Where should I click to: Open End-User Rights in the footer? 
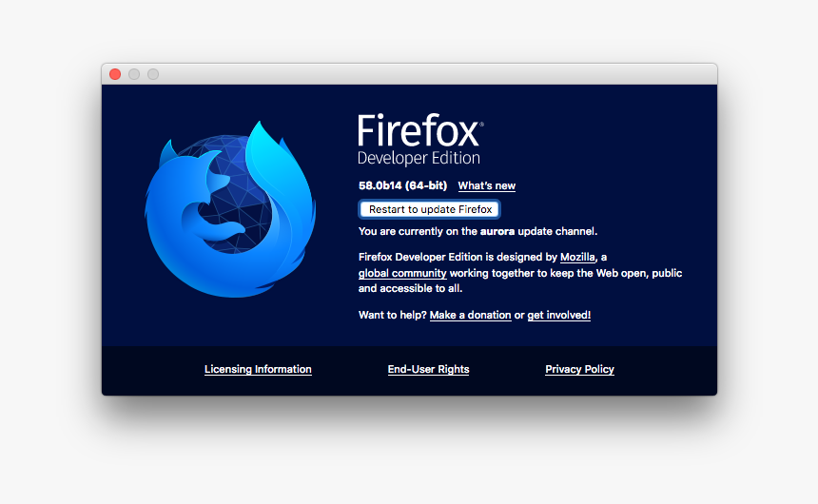(428, 370)
